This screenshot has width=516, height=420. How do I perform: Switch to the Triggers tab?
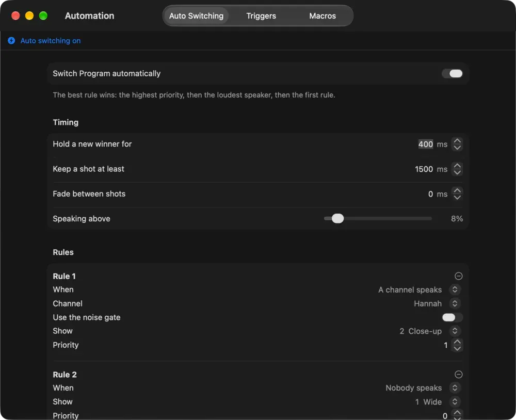coord(261,16)
